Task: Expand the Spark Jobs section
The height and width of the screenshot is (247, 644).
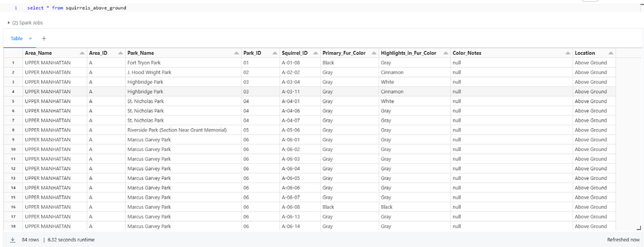Action: point(25,23)
